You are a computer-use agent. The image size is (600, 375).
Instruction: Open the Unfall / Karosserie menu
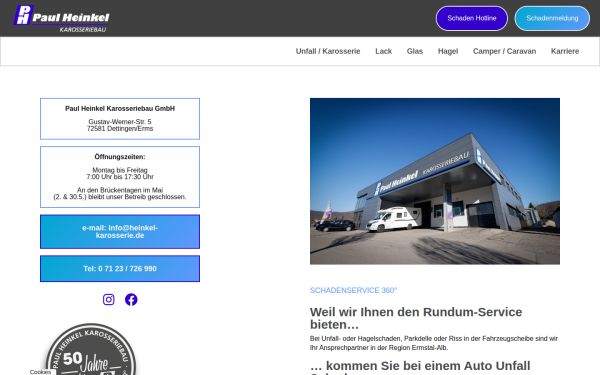[x=328, y=51]
